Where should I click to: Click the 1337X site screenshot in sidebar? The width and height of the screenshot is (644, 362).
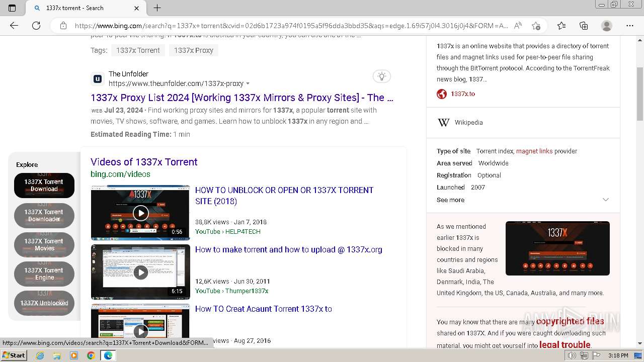(557, 248)
